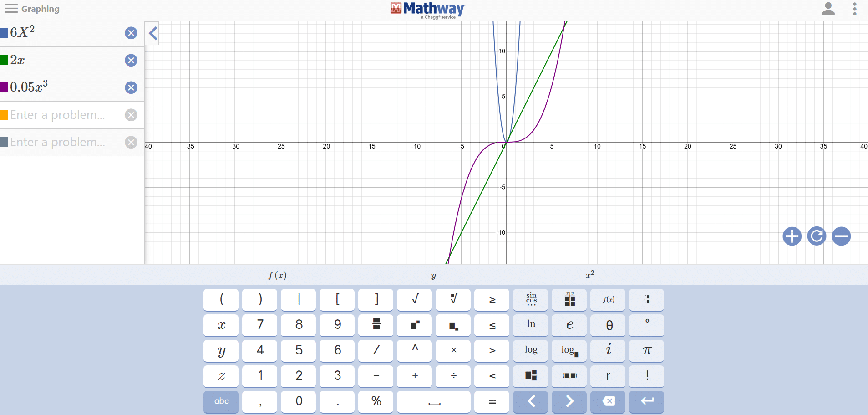Screen dimensions: 868x415
Task: Submit with the enter return key
Action: point(647,401)
